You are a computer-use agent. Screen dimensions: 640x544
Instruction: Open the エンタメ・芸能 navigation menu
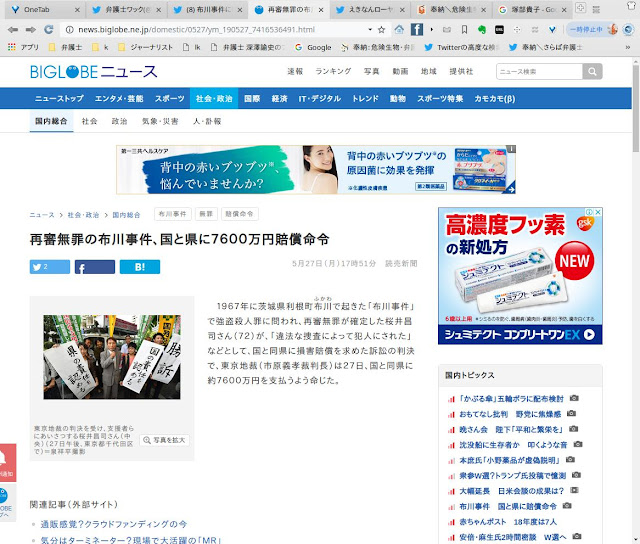pyautogui.click(x=119, y=98)
